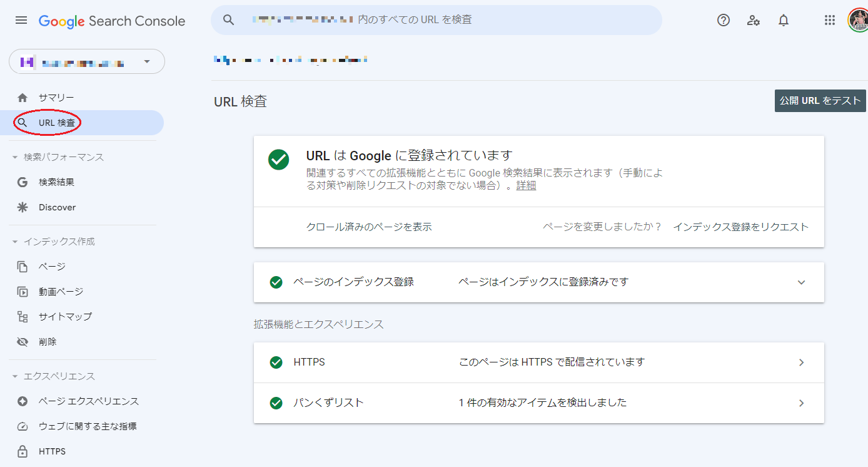Open the notifications bell icon

[x=783, y=20]
